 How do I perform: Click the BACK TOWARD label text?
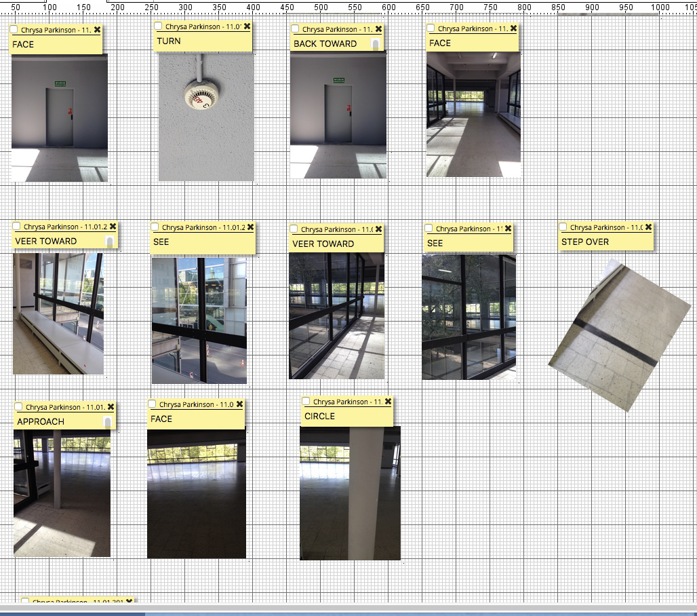(x=325, y=44)
